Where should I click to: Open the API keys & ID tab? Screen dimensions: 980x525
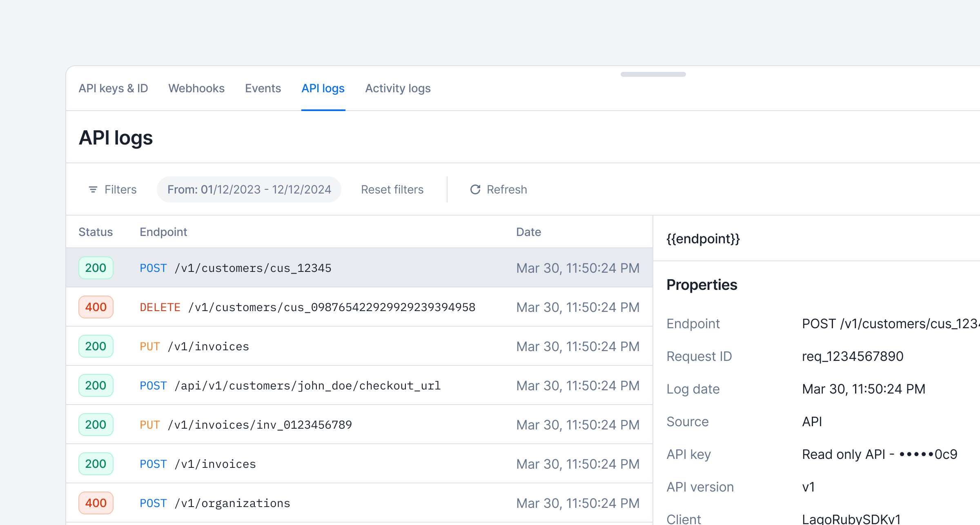[113, 88]
